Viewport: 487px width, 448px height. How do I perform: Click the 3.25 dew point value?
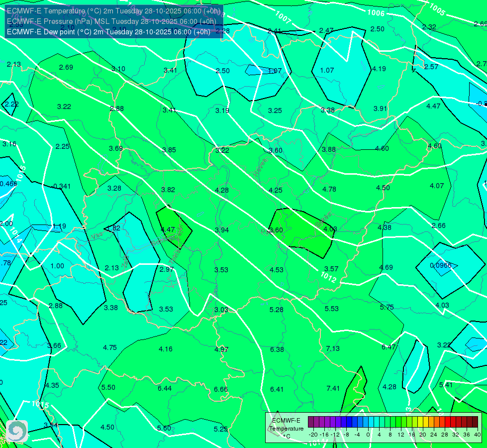click(275, 111)
